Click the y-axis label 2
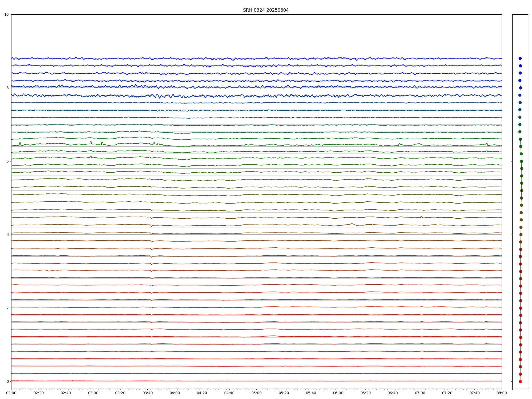This screenshot has width=532, height=399. [7, 308]
